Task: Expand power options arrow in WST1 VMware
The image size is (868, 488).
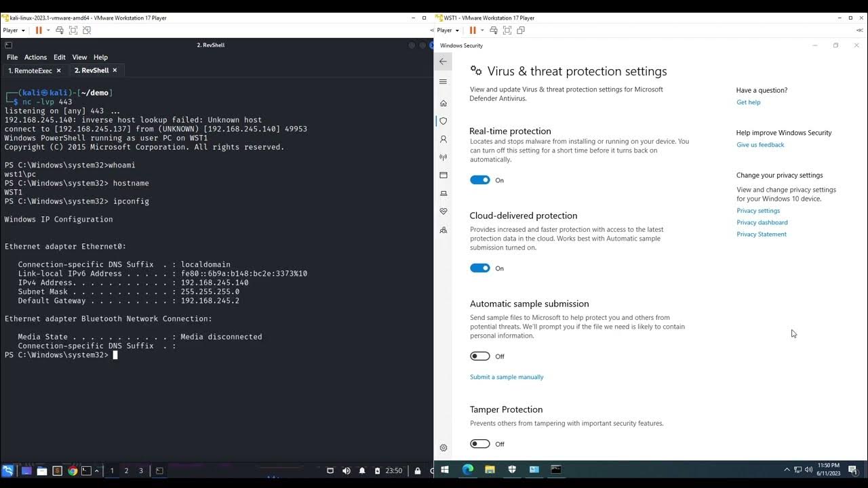Action: click(x=482, y=30)
